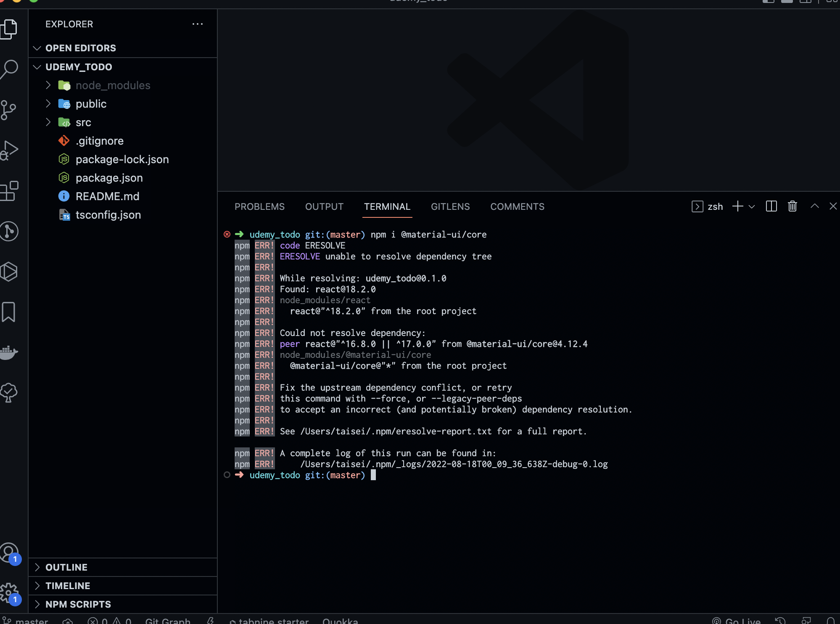Viewport: 840px width, 624px height.
Task: Open the Docker sidebar panel
Action: pyautogui.click(x=9, y=352)
